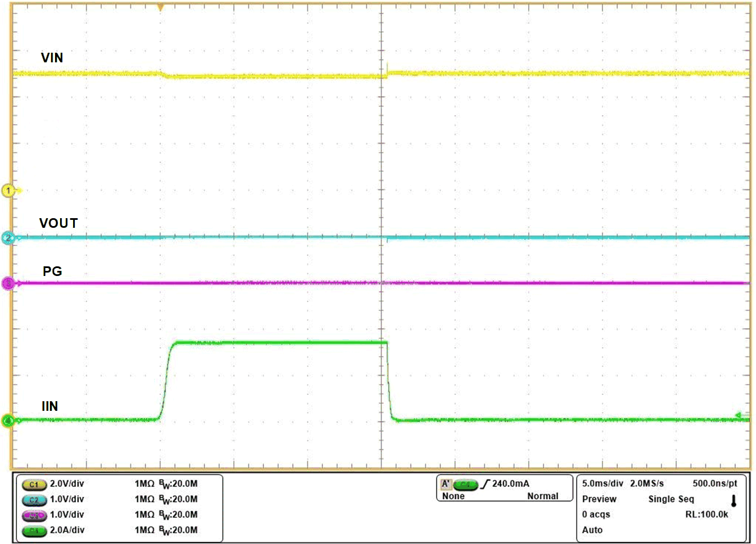Click the 5.0ms/div timebase readout
This screenshot has width=756, height=544.
pyautogui.click(x=602, y=484)
